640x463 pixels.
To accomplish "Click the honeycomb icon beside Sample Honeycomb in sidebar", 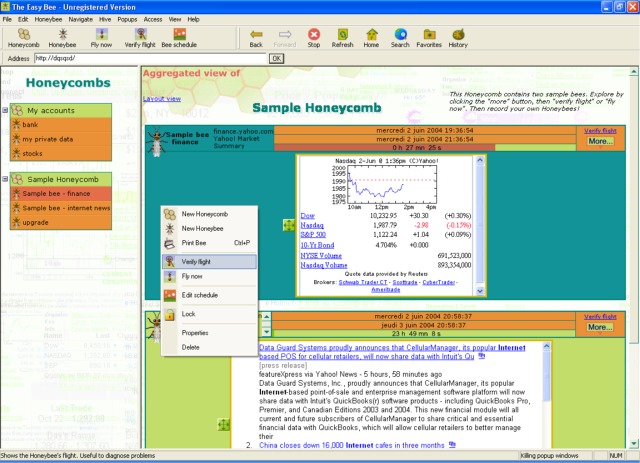I will pyautogui.click(x=17, y=179).
